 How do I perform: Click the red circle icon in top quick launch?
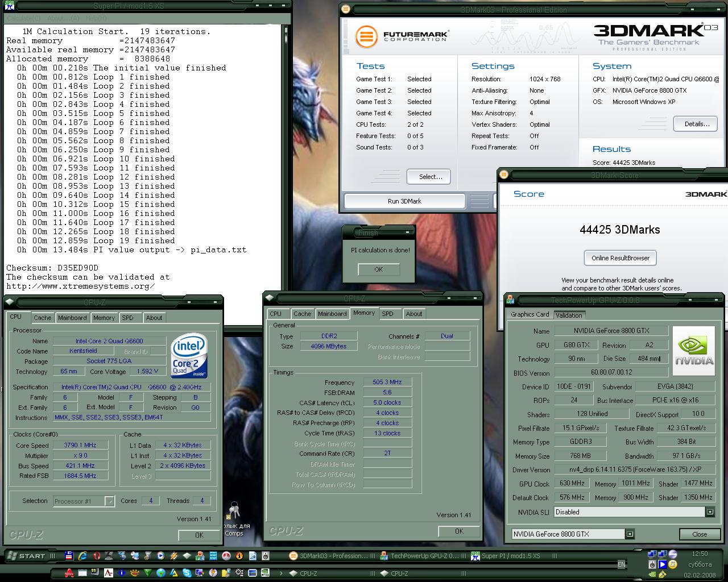[x=226, y=556]
